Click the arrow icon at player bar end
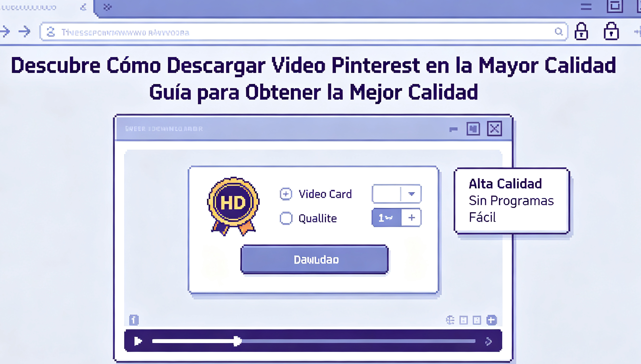The width and height of the screenshot is (641, 364). click(x=488, y=341)
